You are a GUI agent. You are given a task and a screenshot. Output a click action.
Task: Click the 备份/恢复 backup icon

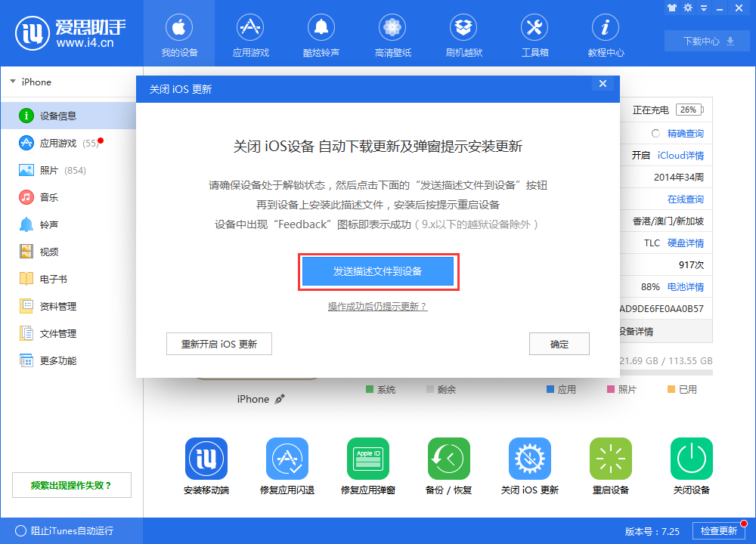[448, 461]
